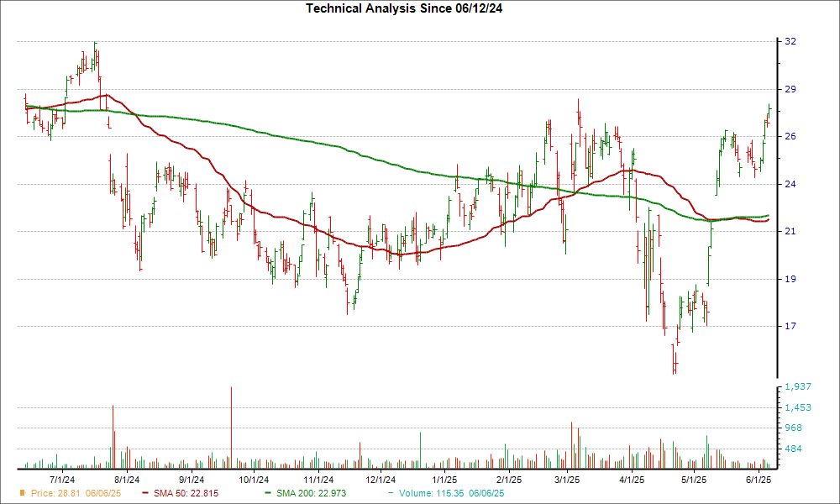Viewport: 840px width, 504px height.
Task: Click the price axis value 24
Action: pos(790,184)
